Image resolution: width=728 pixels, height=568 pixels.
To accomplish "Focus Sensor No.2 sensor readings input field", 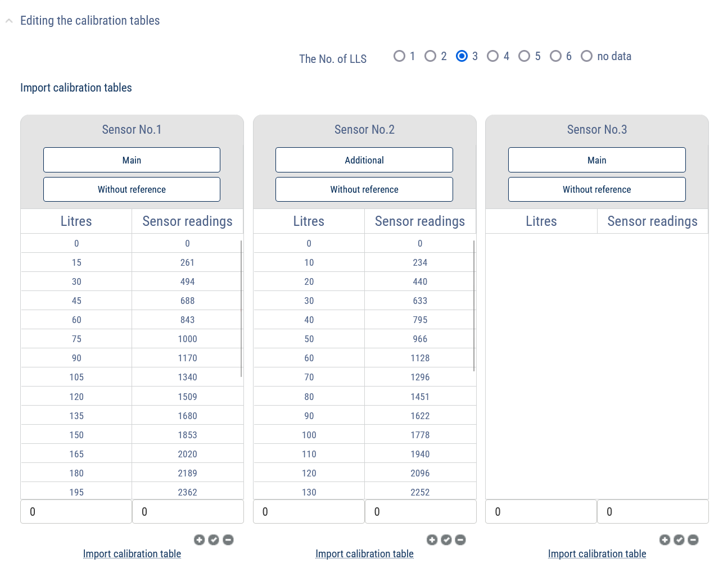I will [x=420, y=512].
